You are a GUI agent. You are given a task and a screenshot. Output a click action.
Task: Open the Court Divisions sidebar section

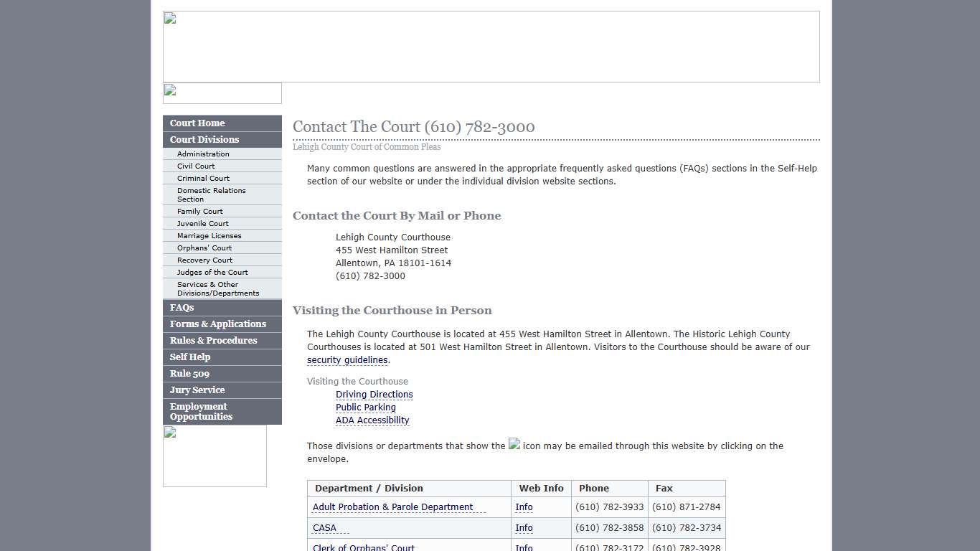204,139
